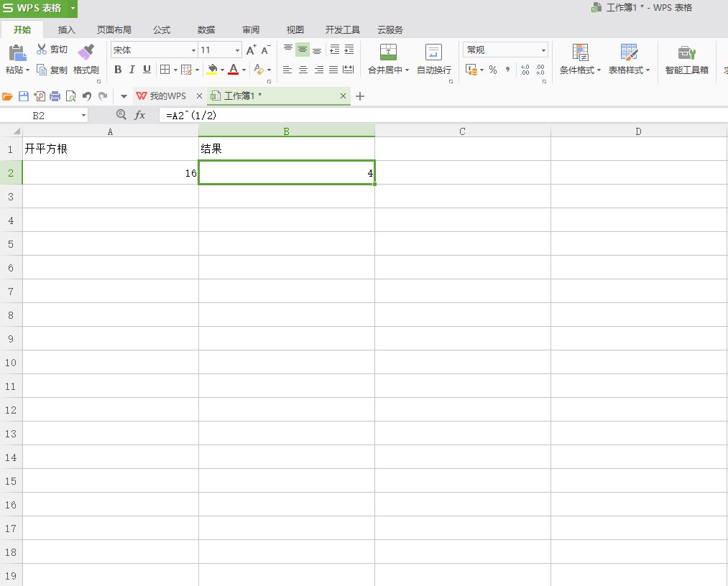Toggle bold formatting
728x586 pixels.
click(118, 70)
